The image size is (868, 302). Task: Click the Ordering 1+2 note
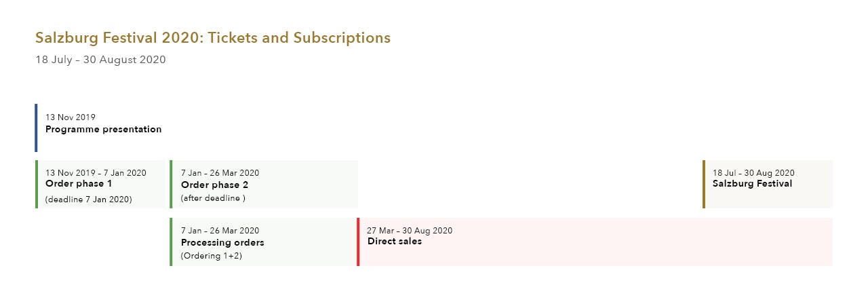tap(212, 256)
